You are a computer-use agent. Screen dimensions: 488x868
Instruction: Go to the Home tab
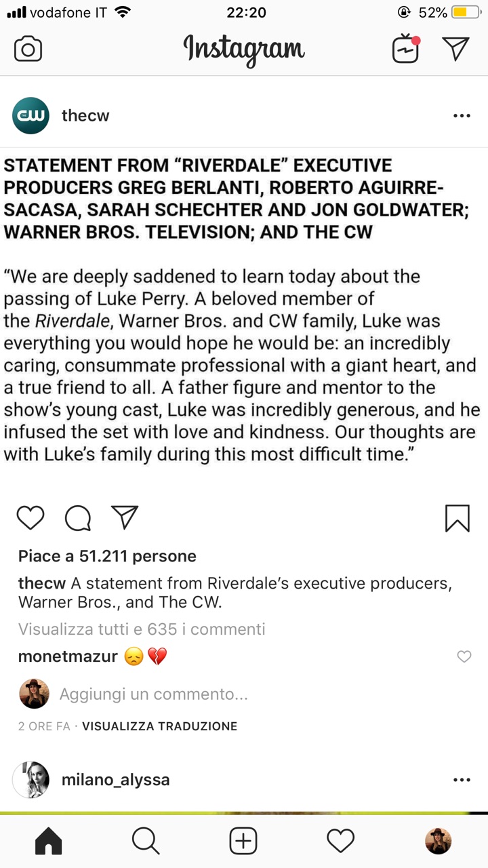pyautogui.click(x=48, y=842)
